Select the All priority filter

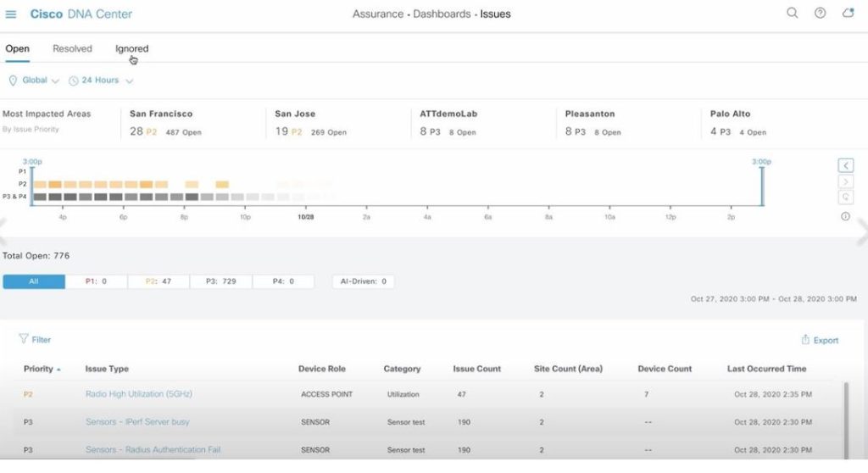click(34, 281)
